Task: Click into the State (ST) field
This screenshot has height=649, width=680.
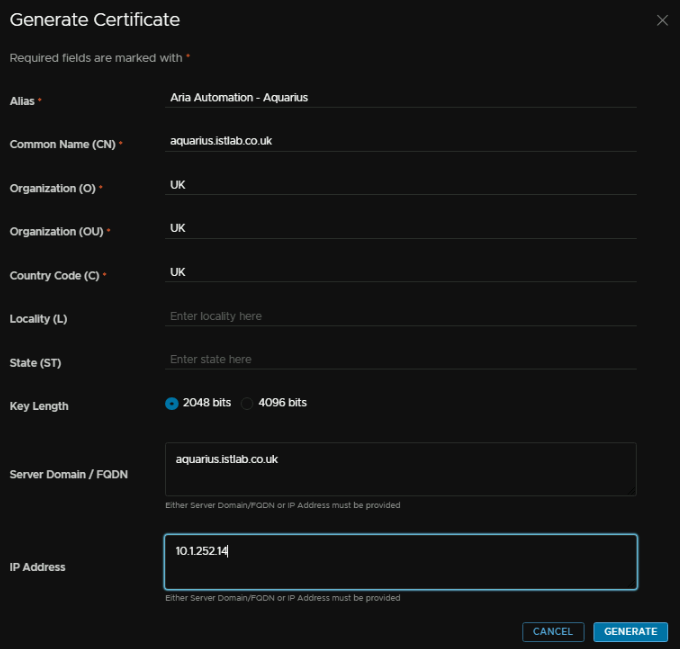Action: pos(401,359)
